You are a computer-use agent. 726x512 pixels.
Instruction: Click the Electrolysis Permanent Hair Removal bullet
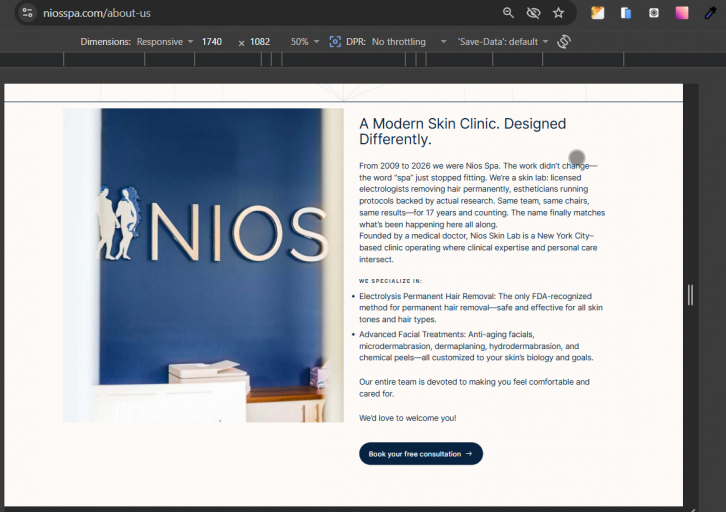point(481,308)
